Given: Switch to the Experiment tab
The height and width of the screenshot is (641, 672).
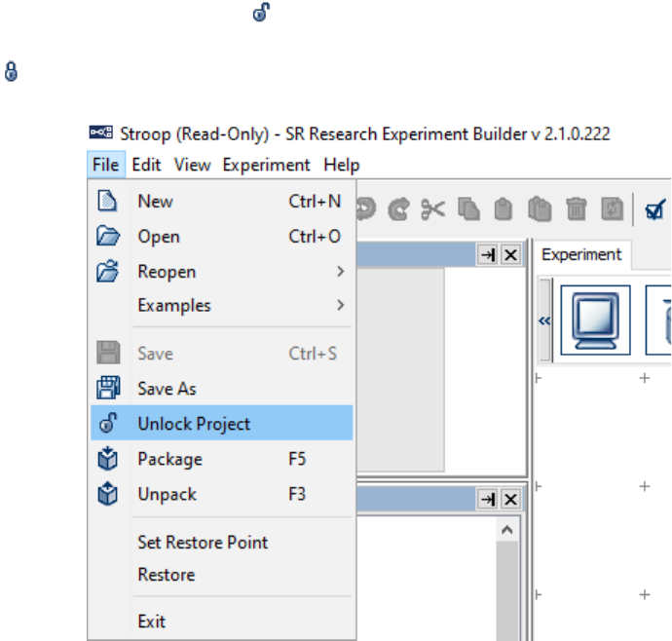Looking at the screenshot, I should [581, 254].
